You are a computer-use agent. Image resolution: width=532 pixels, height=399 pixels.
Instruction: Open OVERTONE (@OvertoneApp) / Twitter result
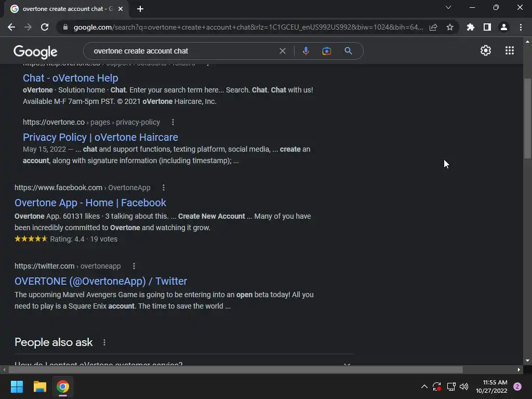pyautogui.click(x=101, y=281)
